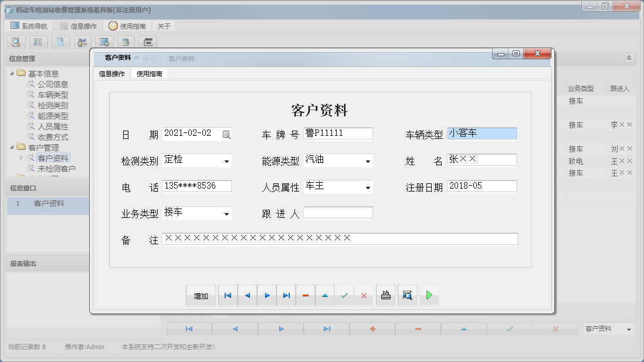Confirm changes with the green checkmark icon

pos(344,295)
